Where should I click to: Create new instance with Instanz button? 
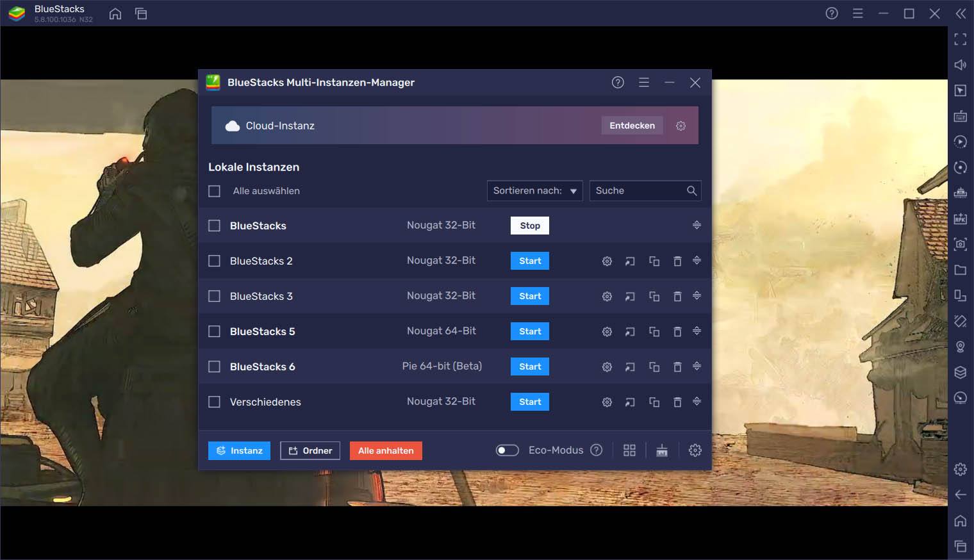(239, 450)
